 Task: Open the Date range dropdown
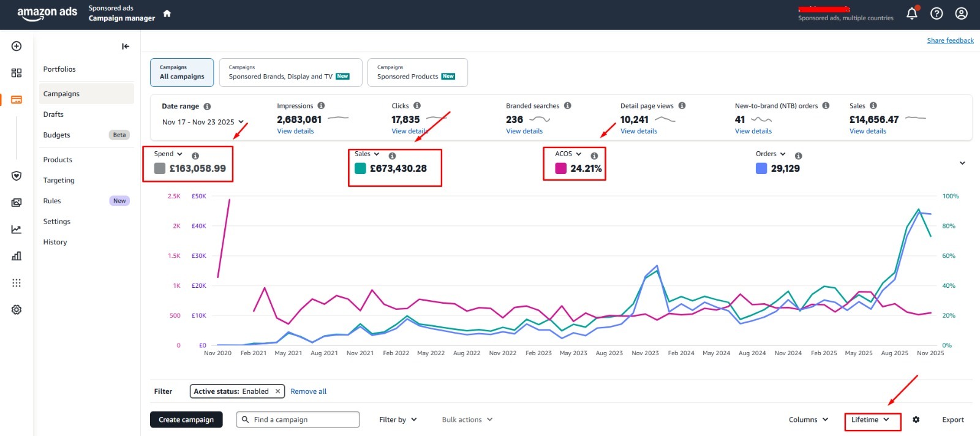[203, 122]
